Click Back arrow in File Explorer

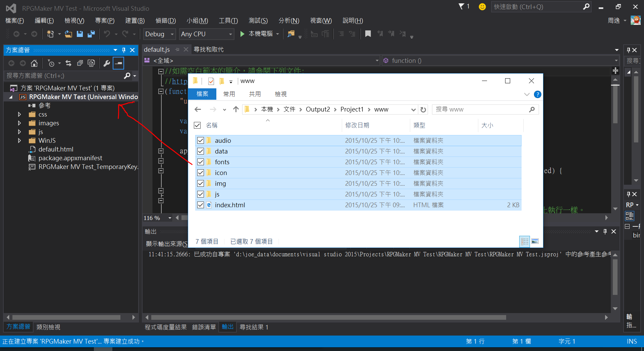198,109
